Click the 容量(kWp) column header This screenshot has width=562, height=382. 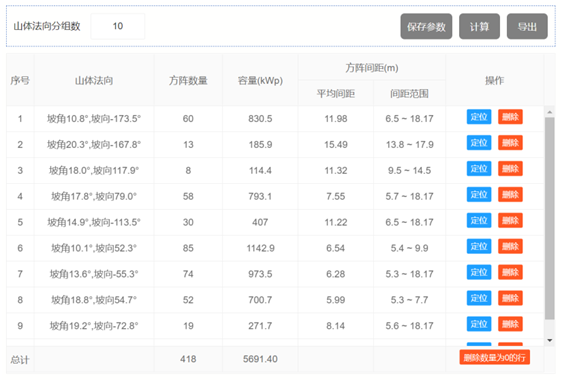pyautogui.click(x=260, y=81)
